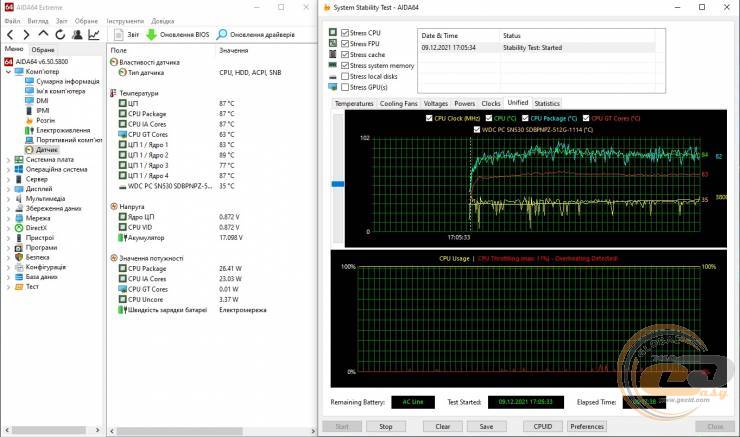Open the Інструменти menu
The width and height of the screenshot is (740, 437).
125,21
